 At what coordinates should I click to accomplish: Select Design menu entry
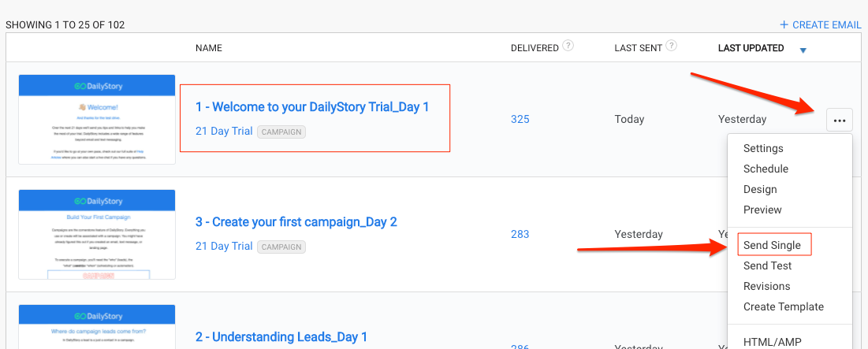[x=760, y=189]
